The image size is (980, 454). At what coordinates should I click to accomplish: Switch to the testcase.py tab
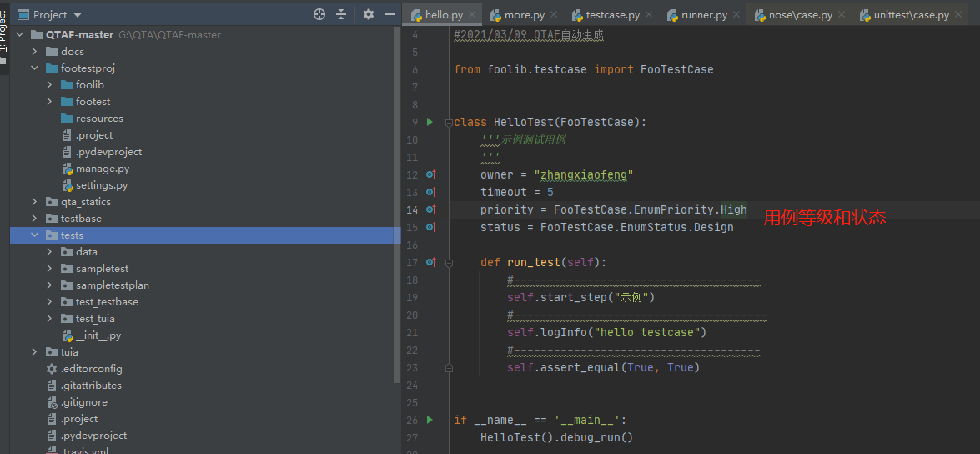(611, 15)
